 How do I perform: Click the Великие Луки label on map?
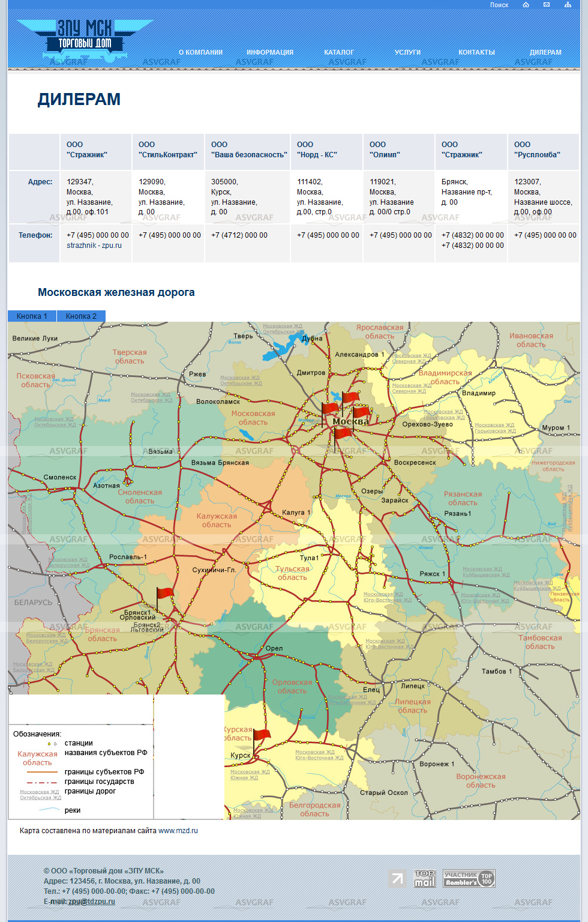click(35, 339)
